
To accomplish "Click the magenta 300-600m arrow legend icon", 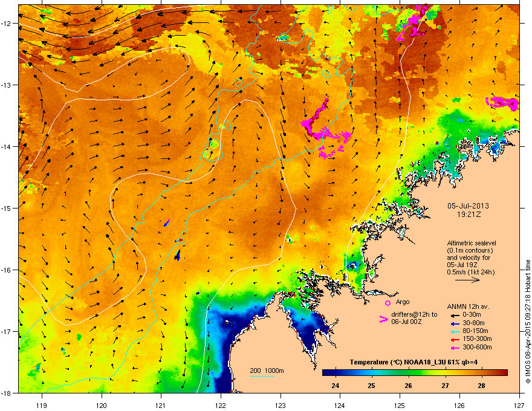I will pyautogui.click(x=455, y=348).
